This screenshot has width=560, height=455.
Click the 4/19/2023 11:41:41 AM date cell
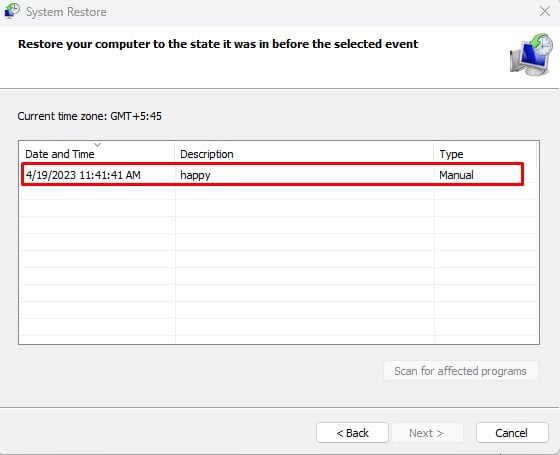[x=83, y=175]
